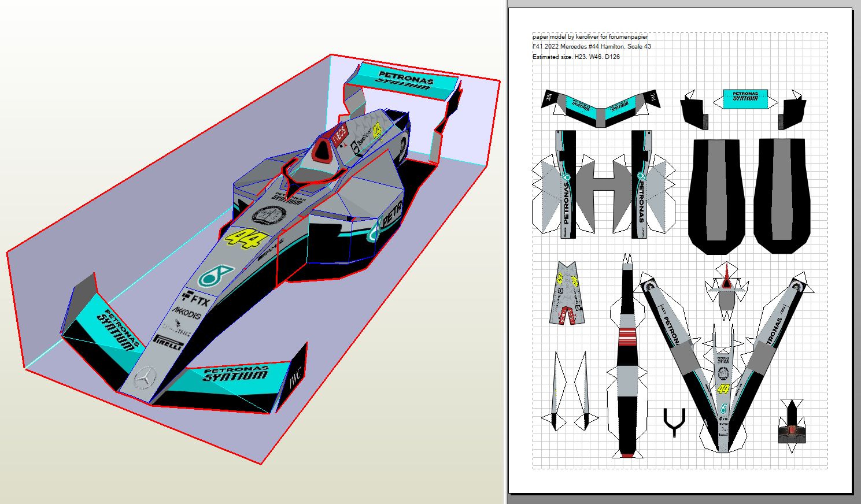This screenshot has width=861, height=504.
Task: Select the long black part with red stripes
Action: click(627, 358)
